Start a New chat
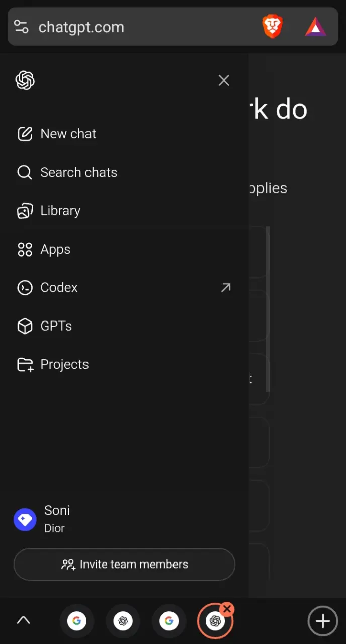Screen dimensions: 346x644 point(124,134)
